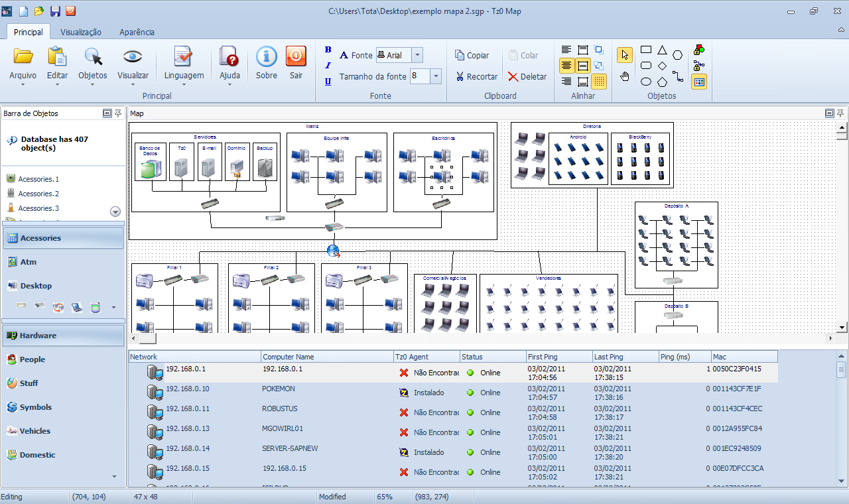Screen dimensions: 849x504
Task: Expand the Accessories list with the down arrow
Action: [115, 212]
